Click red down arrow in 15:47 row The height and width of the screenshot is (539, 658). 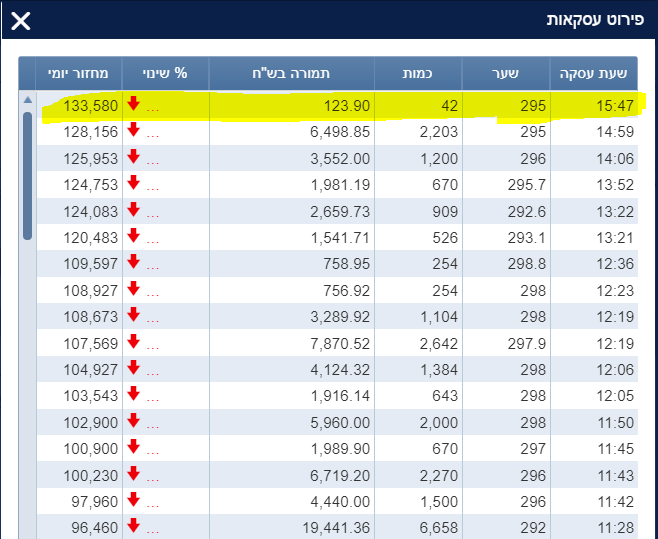[133, 104]
